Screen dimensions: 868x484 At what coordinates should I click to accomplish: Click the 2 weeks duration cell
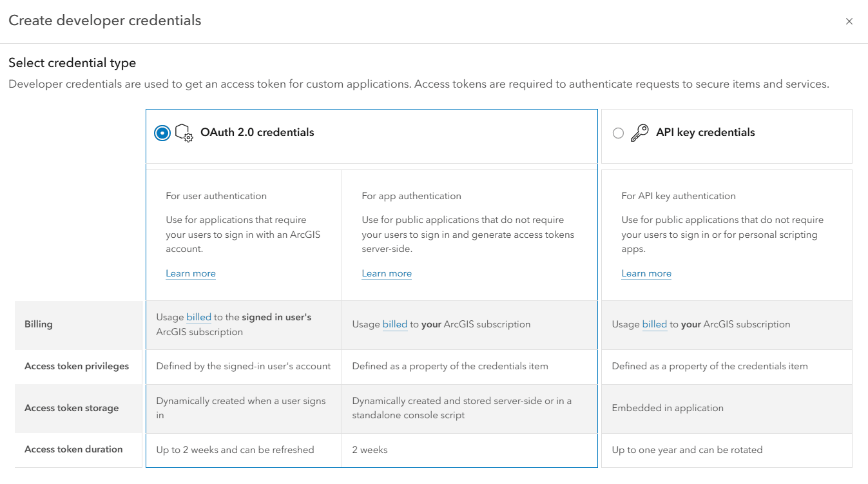click(x=369, y=449)
